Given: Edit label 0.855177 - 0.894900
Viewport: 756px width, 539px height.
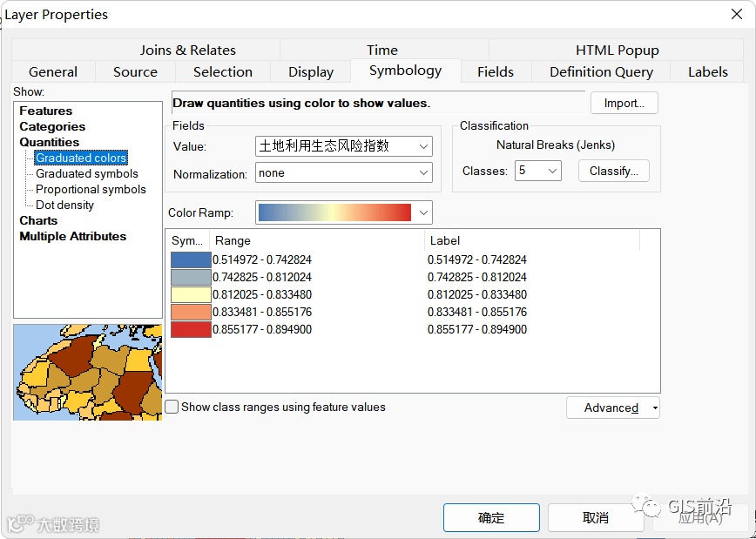Looking at the screenshot, I should (x=476, y=329).
